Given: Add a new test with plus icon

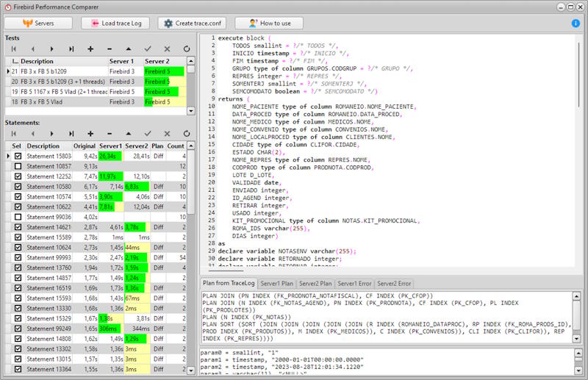Looking at the screenshot, I should pos(90,49).
